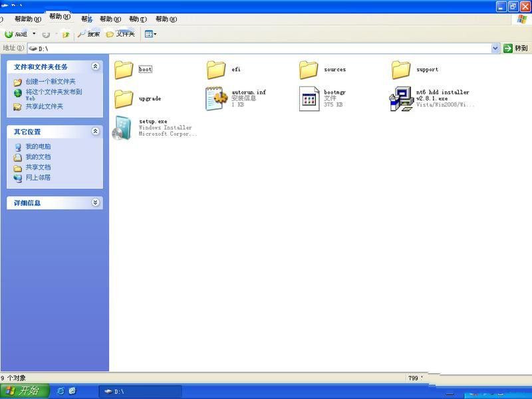Screen dimensions: 532x399
Task: Expand the 详细信息 details section
Action: point(96,203)
